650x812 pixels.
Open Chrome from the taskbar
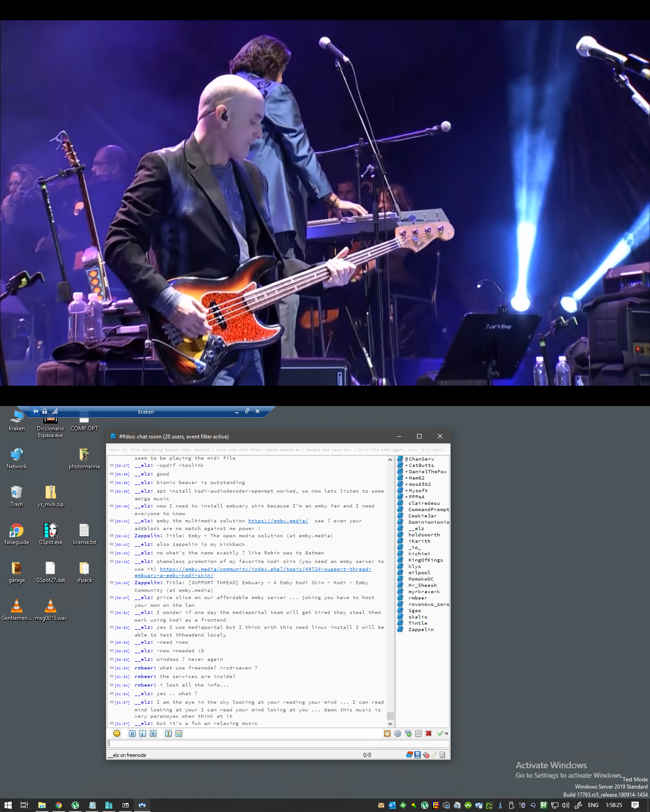coord(59,805)
